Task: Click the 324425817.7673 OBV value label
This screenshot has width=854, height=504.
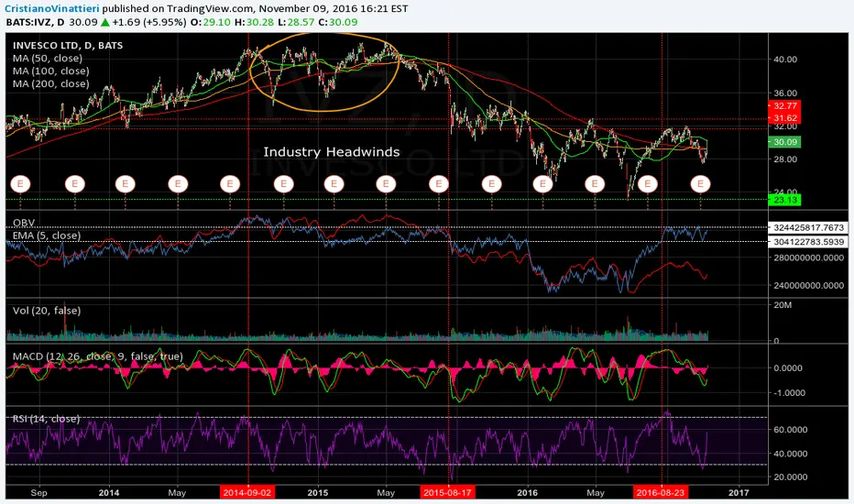Action: pos(808,228)
